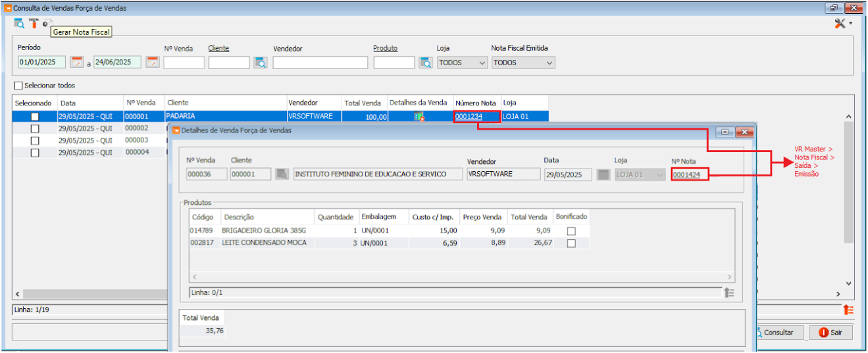Sort the table by the Data column header

point(68,103)
